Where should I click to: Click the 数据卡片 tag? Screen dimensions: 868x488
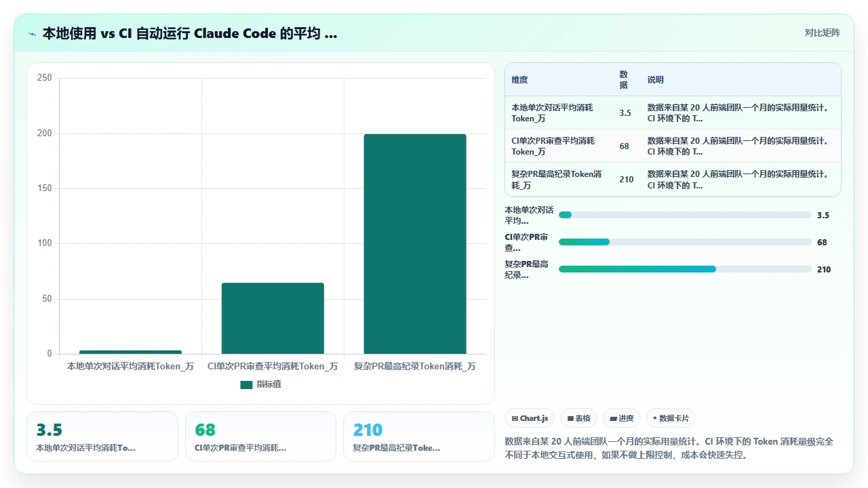[x=671, y=418]
